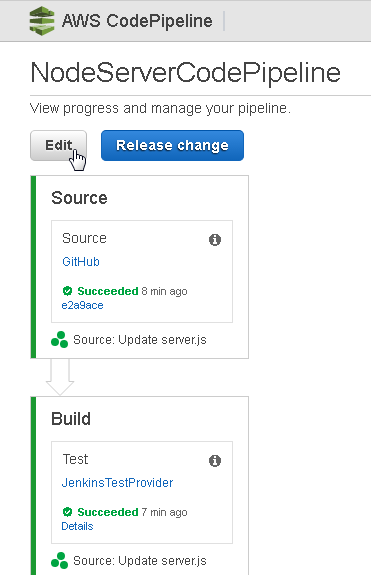The width and height of the screenshot is (371, 575).
Task: Open the info icon for Test action
Action: (x=215, y=461)
